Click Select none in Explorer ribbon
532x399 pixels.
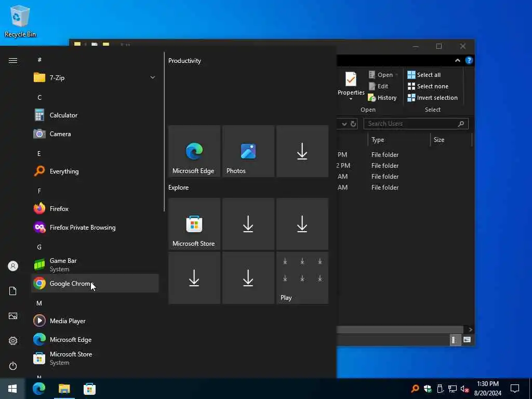point(428,86)
